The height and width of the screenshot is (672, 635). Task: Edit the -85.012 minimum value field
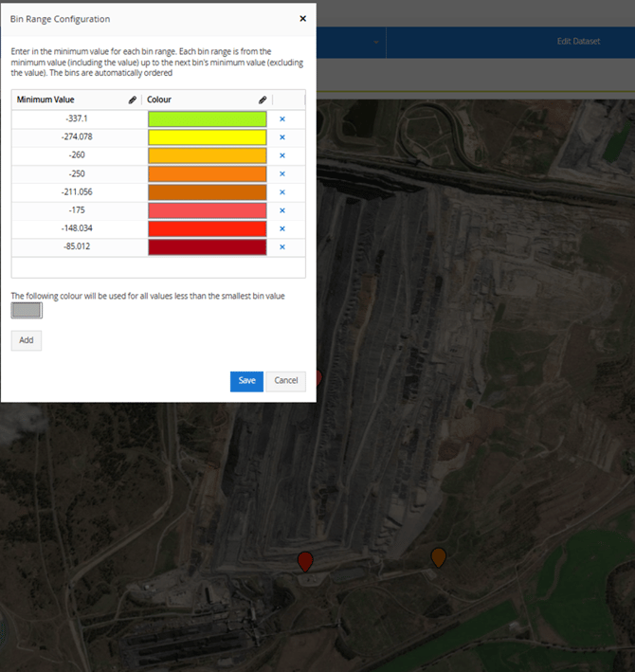(x=77, y=247)
